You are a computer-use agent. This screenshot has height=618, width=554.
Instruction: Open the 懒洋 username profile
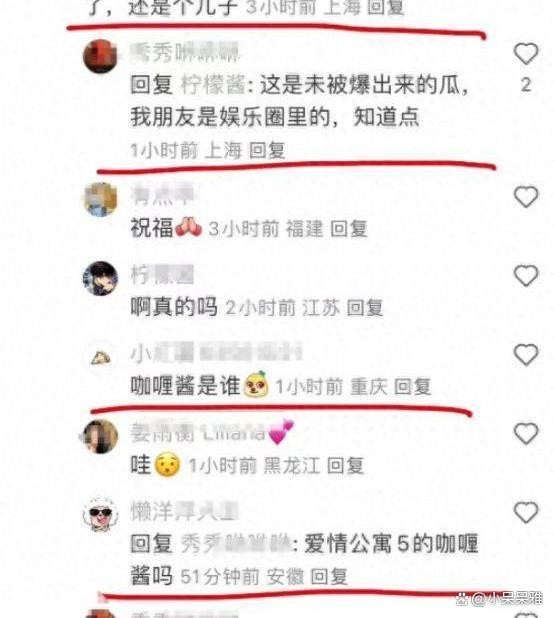(x=184, y=511)
